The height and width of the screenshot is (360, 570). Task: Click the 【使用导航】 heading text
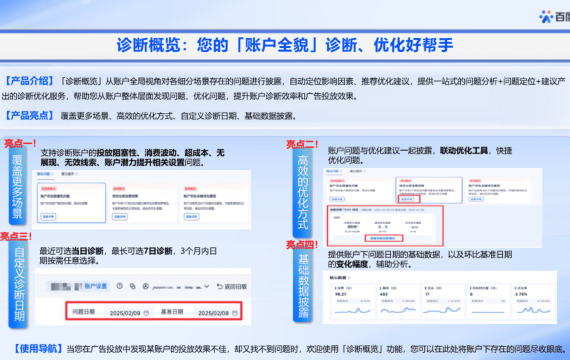(x=38, y=349)
